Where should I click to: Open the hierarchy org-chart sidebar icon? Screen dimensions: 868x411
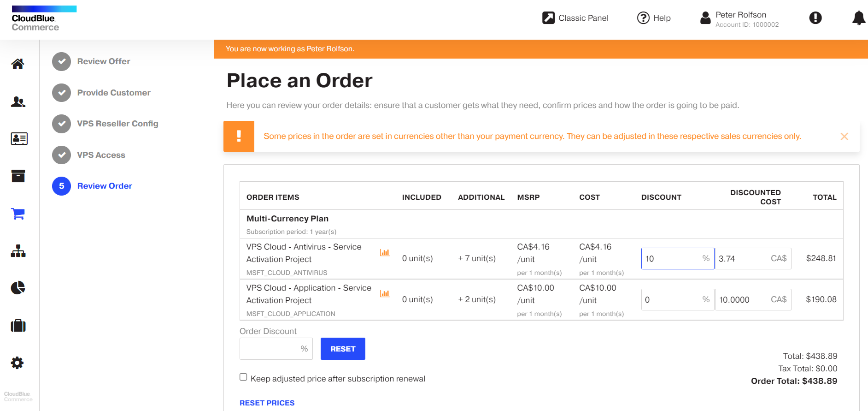(18, 251)
